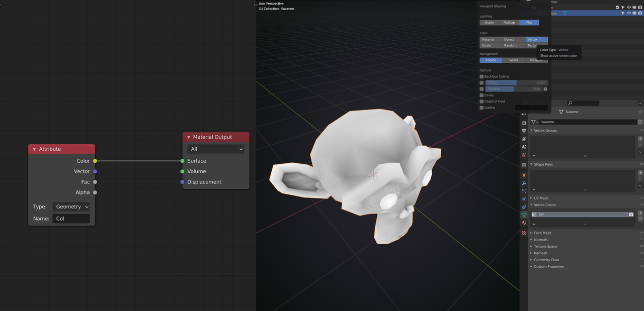The width and height of the screenshot is (644, 311).
Task: Click the attribute Name field containing Col
Action: [x=71, y=219]
